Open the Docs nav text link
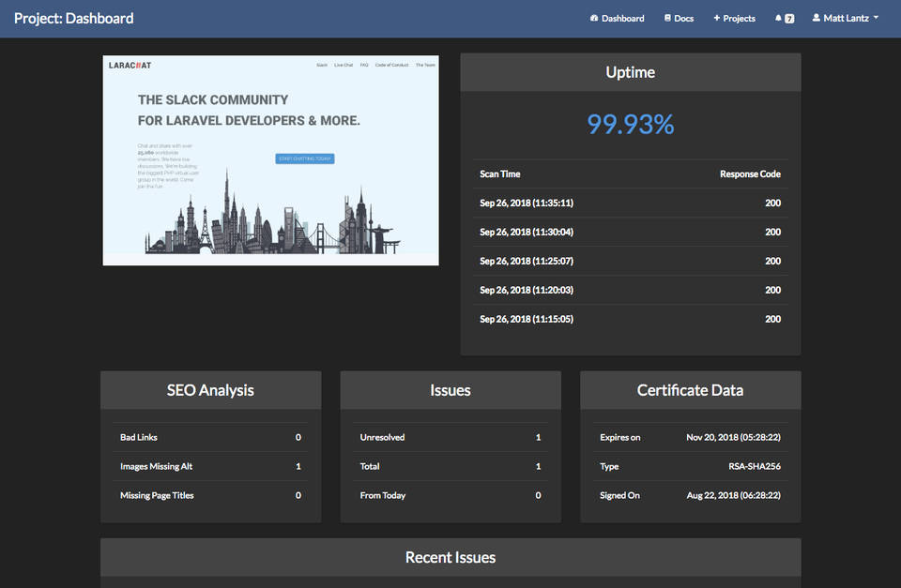The width and height of the screenshot is (901, 588). (684, 19)
